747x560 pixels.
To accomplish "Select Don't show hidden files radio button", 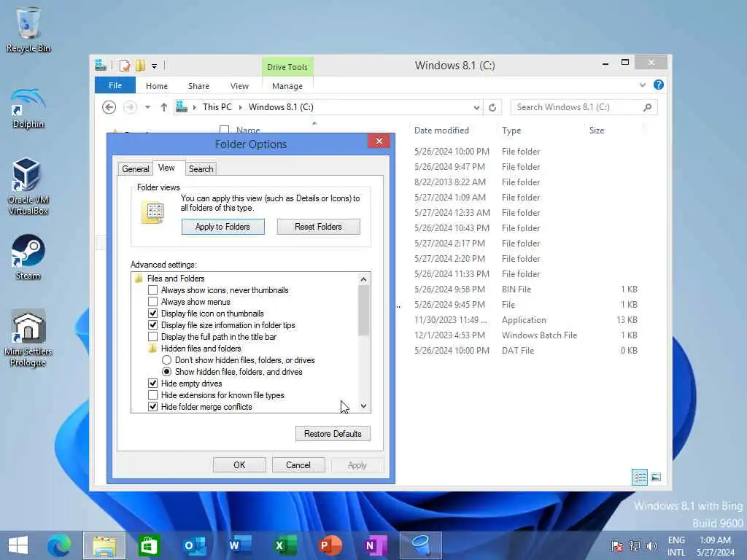I will (x=167, y=360).
